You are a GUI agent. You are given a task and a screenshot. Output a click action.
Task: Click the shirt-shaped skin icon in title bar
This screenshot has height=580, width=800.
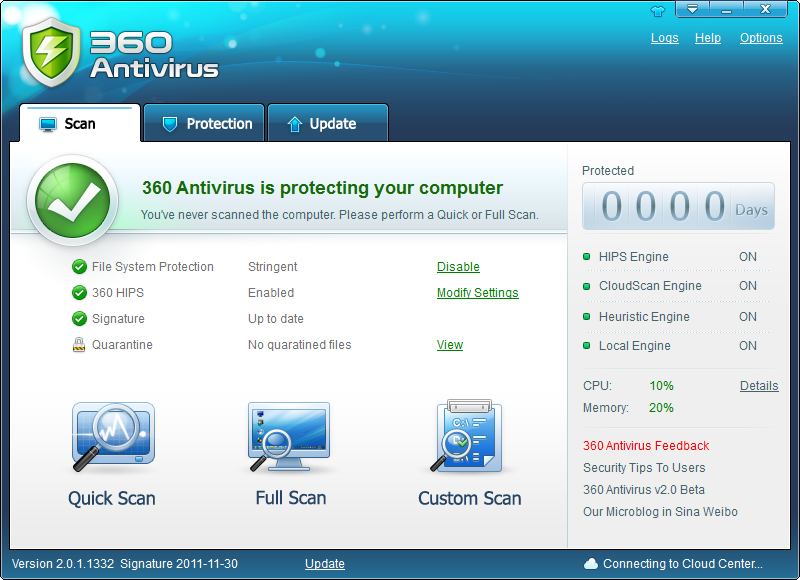click(657, 11)
